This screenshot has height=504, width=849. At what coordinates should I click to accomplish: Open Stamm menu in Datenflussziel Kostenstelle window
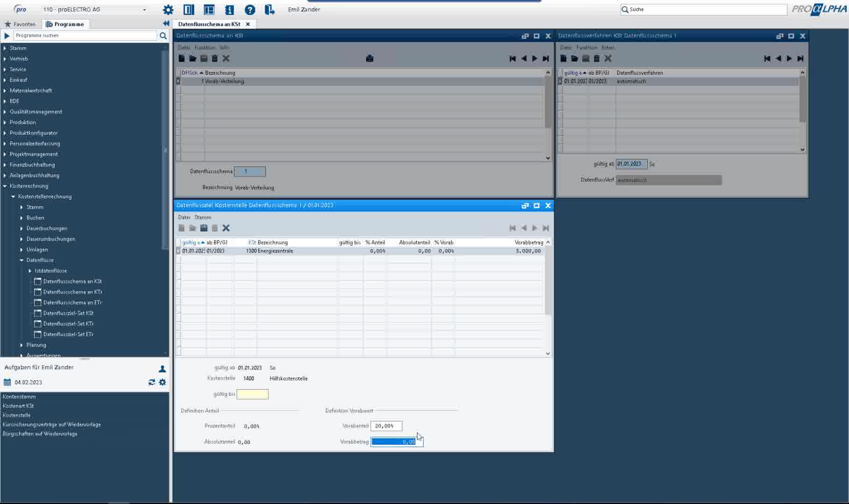pos(203,217)
